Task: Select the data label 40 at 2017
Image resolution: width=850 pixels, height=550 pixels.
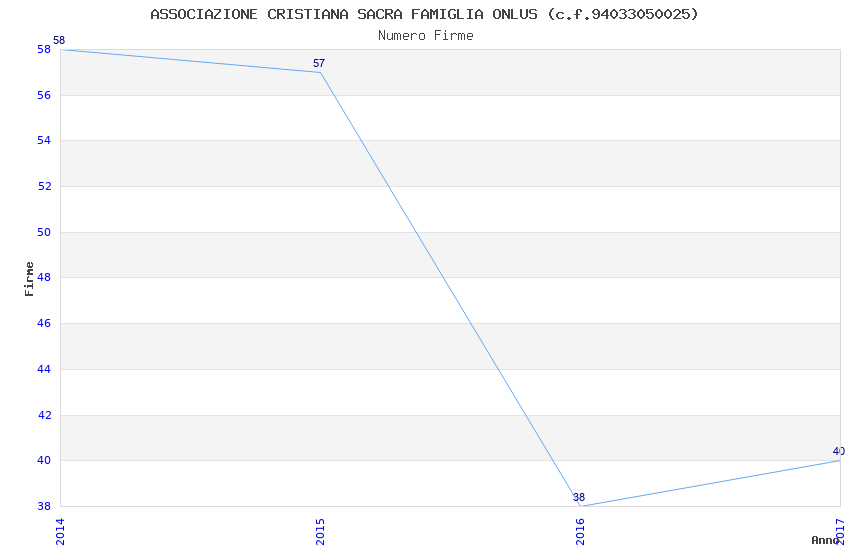Action: click(839, 451)
